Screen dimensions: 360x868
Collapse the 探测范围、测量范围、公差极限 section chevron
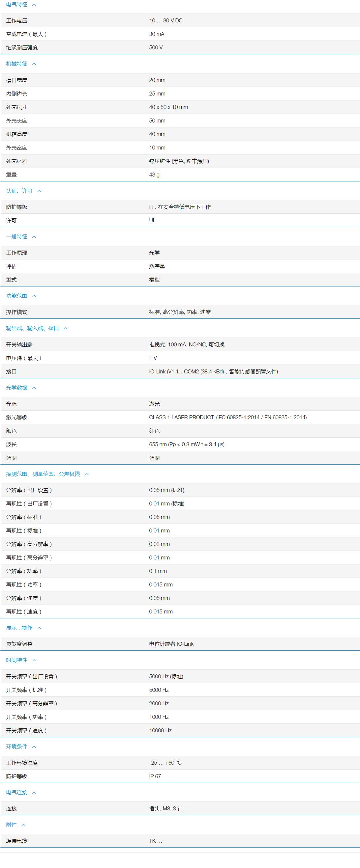pos(87,475)
